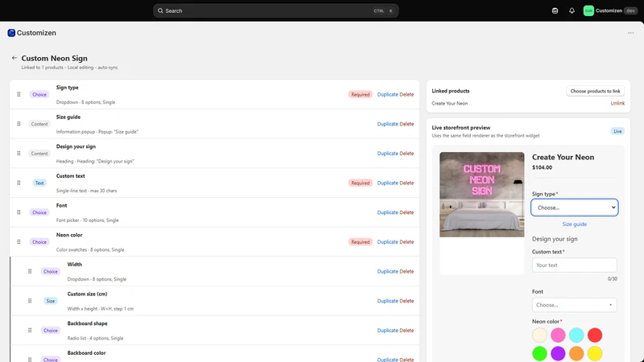Image resolution: width=644 pixels, height=362 pixels.
Task: Click the top search field
Action: click(275, 10)
